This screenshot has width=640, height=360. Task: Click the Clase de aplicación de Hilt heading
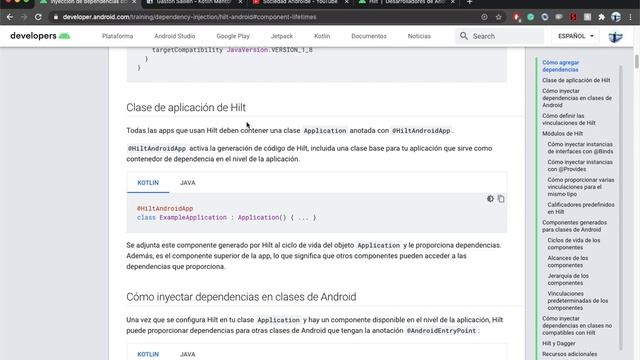(x=186, y=107)
